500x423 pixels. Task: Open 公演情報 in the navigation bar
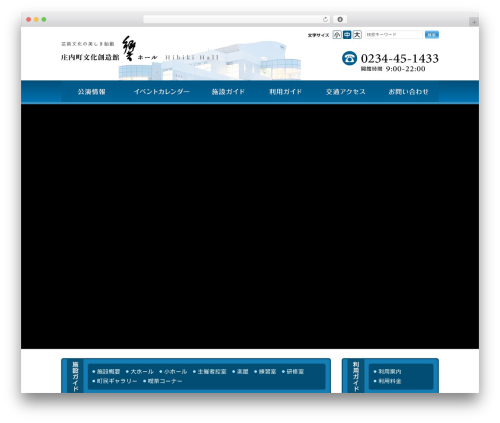coord(92,92)
